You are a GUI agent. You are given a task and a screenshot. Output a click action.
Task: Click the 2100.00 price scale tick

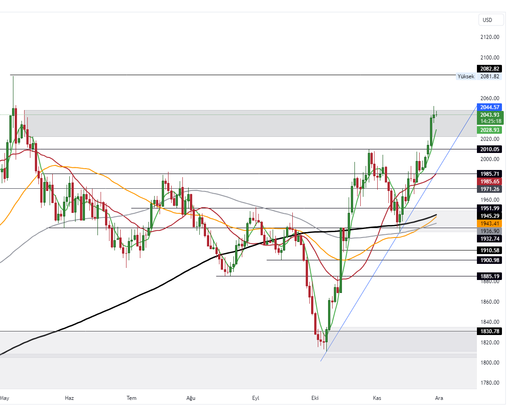tap(489, 57)
